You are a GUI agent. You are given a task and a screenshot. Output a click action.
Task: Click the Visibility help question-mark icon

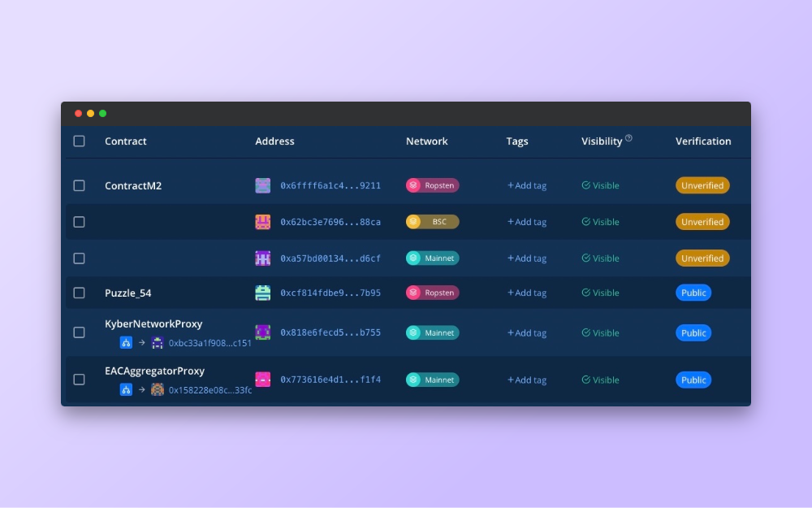pos(628,138)
